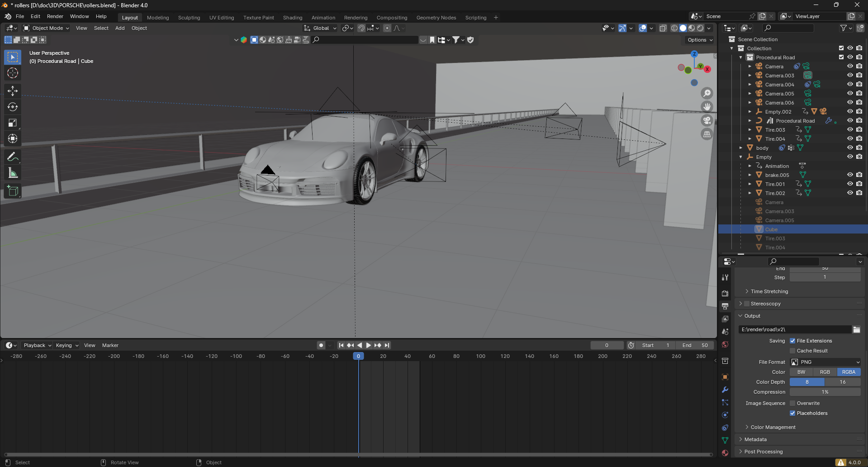The height and width of the screenshot is (467, 868).
Task: Open the Object Mode dropdown
Action: coord(47,28)
